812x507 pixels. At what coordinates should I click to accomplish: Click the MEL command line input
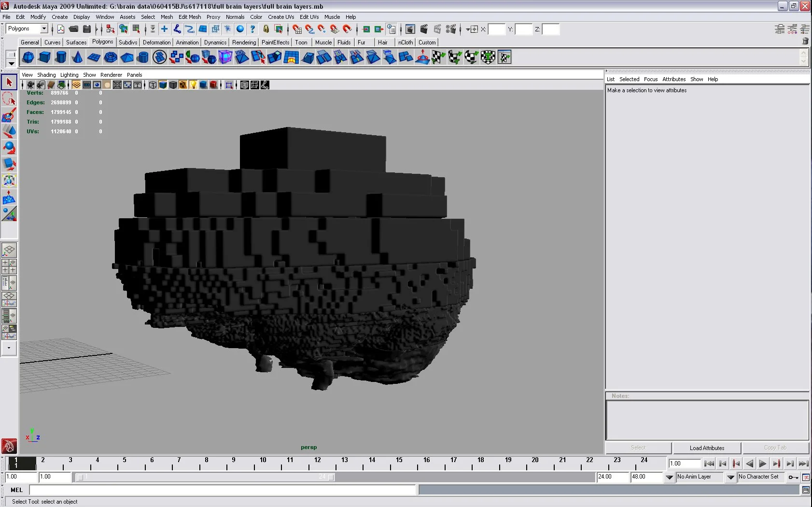[223, 490]
